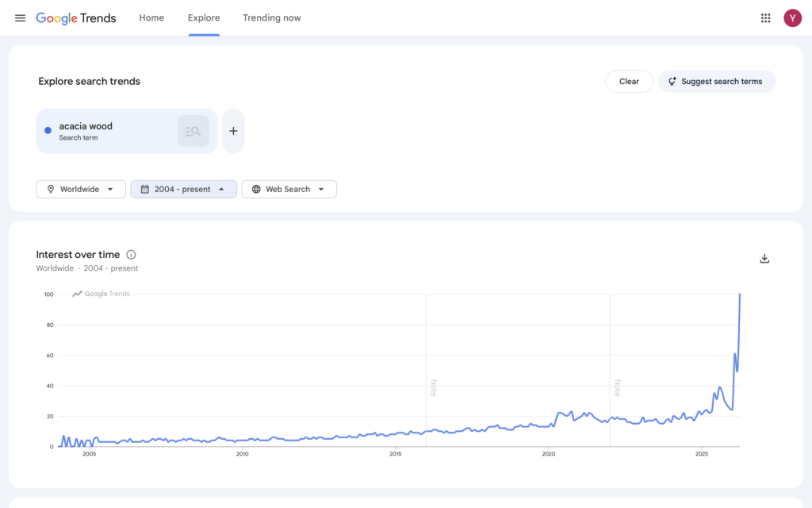Expand the Web Search type dropdown
This screenshot has height=508, width=812.
pyautogui.click(x=289, y=189)
